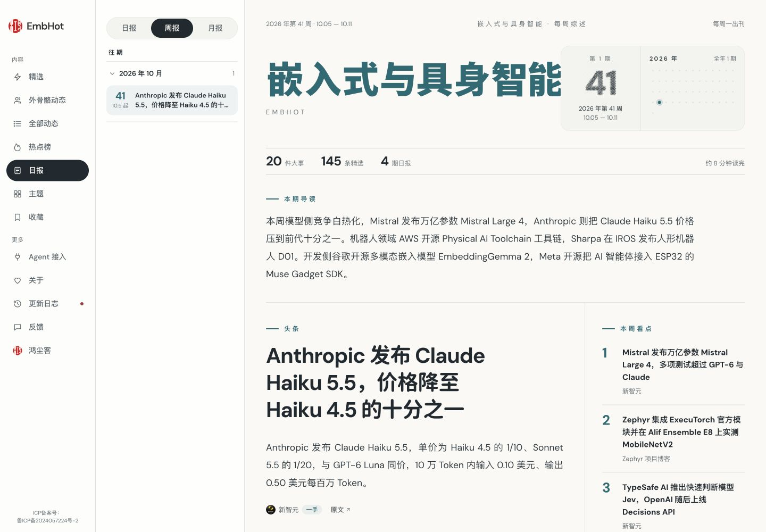Open 关于 heart icon
The height and width of the screenshot is (532, 766).
pos(18,280)
